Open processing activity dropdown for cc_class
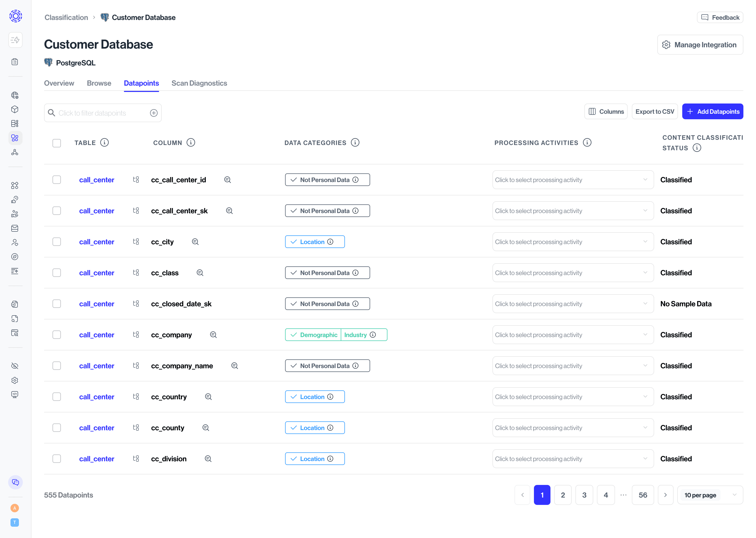756x538 pixels. click(x=573, y=273)
